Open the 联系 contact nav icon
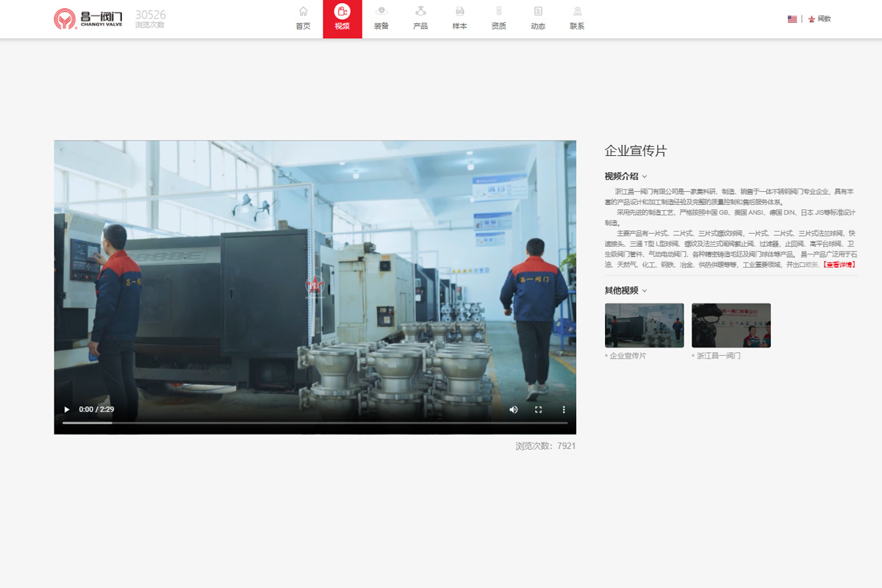The width and height of the screenshot is (882, 588). coord(577,12)
